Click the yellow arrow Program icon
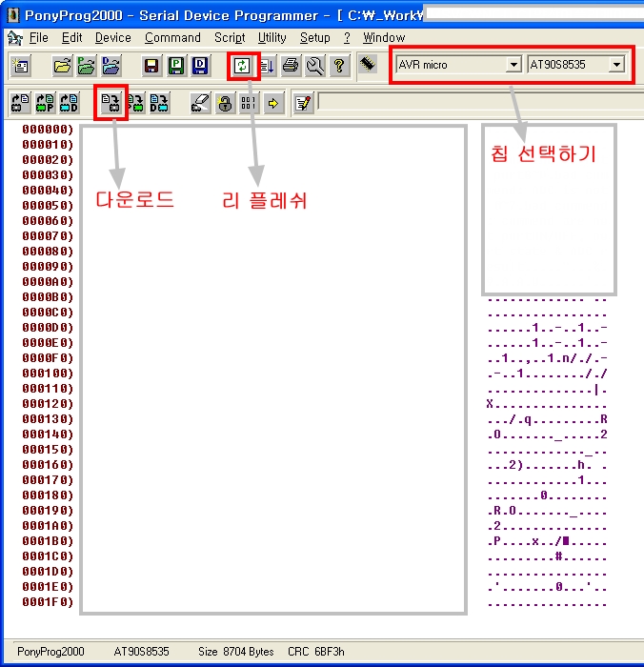644x667 pixels. 273,103
